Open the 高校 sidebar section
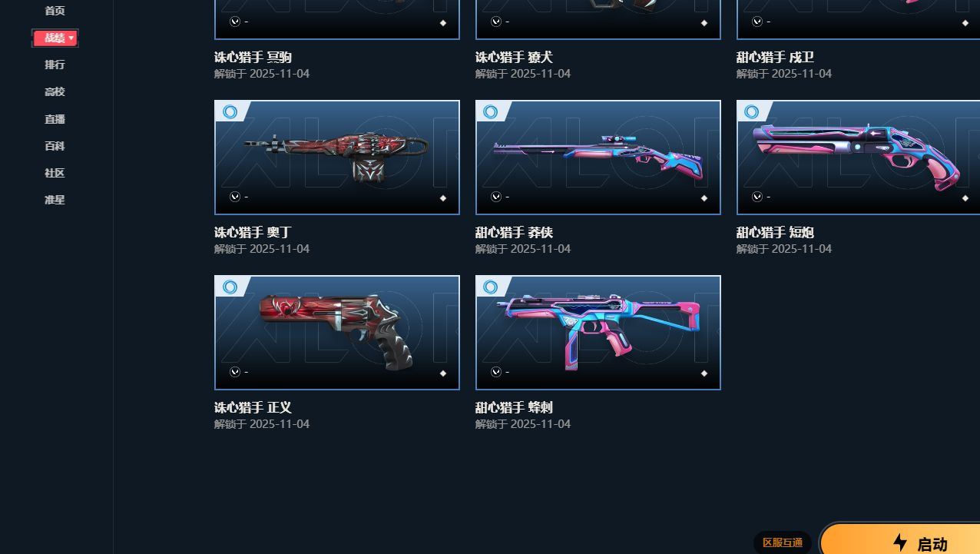 pos(55,91)
